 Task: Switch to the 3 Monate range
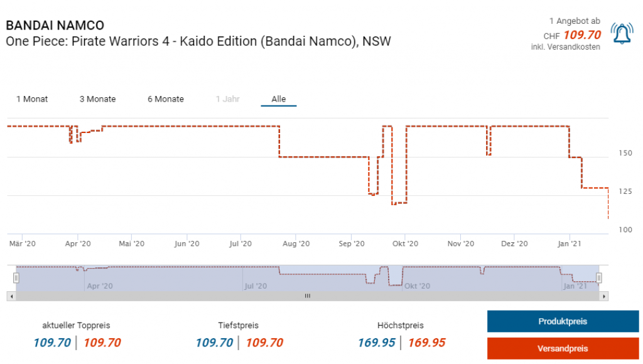pos(97,99)
